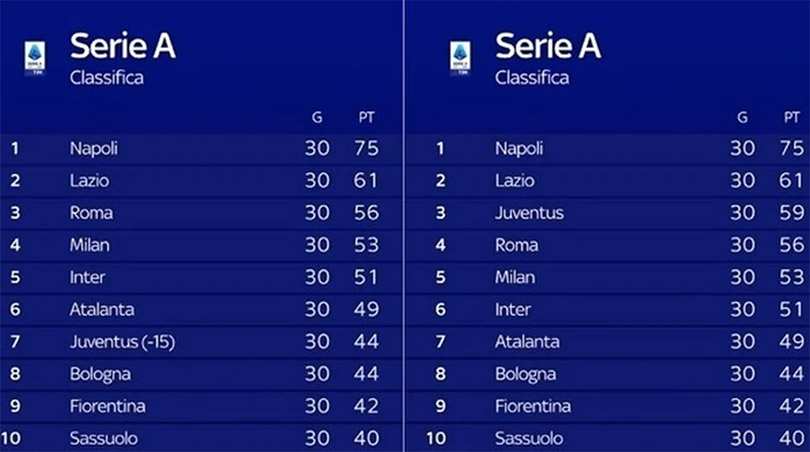Viewport: 810px width, 452px height.
Task: Click Atalanta in sixth place, left table
Action: [102, 309]
